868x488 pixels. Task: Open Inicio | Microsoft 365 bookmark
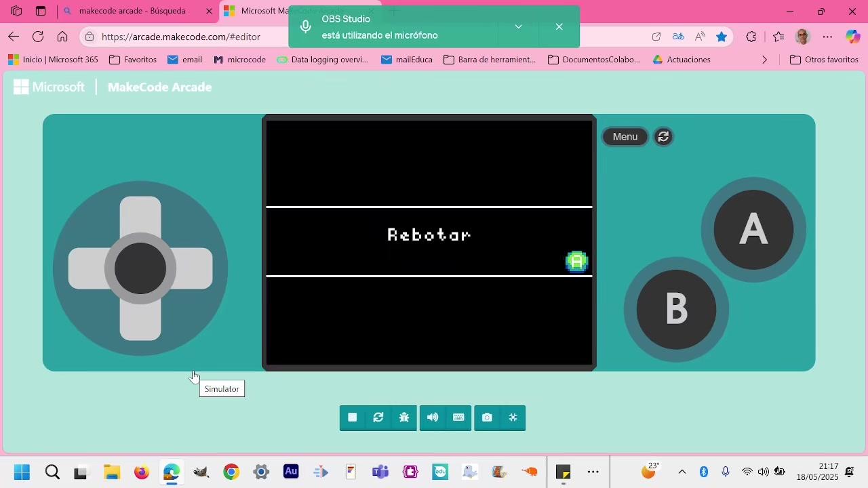pos(53,60)
